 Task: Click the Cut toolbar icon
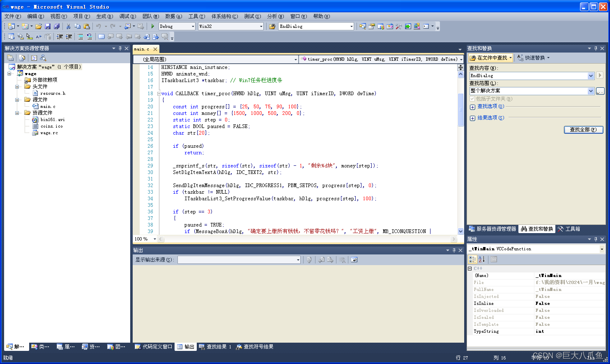68,26
